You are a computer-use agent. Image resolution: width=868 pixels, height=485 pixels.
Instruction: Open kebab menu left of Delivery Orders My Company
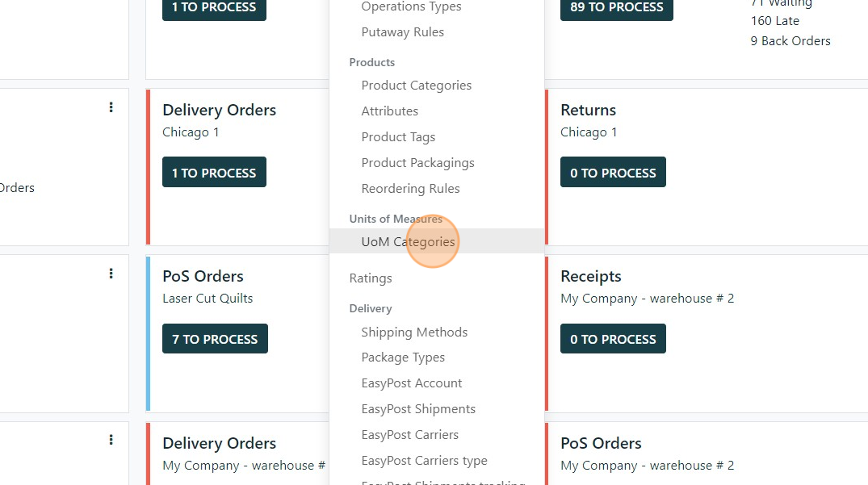tap(111, 440)
